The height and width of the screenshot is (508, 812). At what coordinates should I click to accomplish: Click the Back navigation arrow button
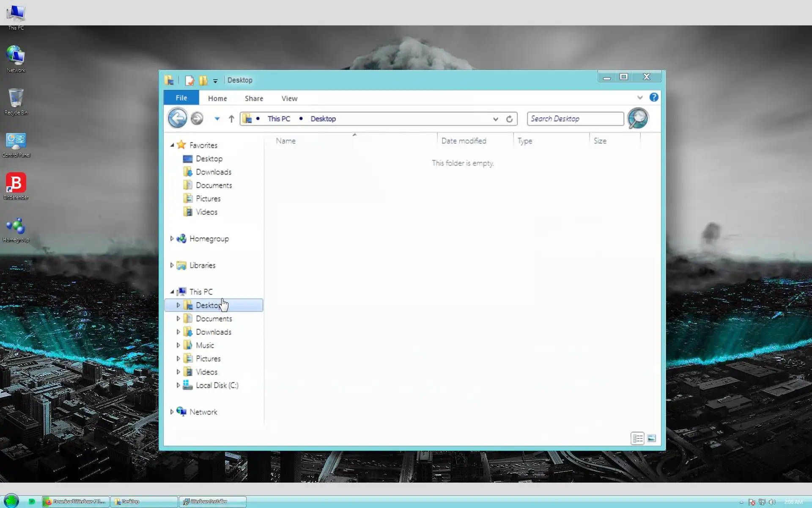pyautogui.click(x=177, y=118)
